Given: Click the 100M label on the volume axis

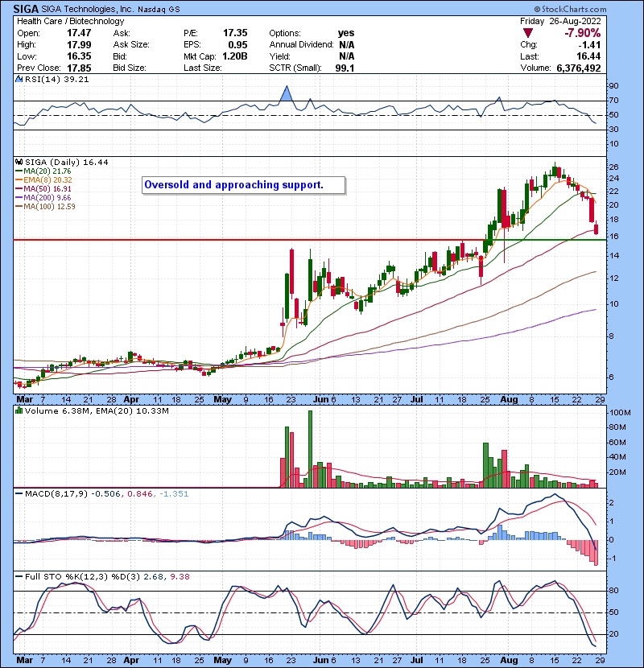Looking at the screenshot, I should pos(620,412).
